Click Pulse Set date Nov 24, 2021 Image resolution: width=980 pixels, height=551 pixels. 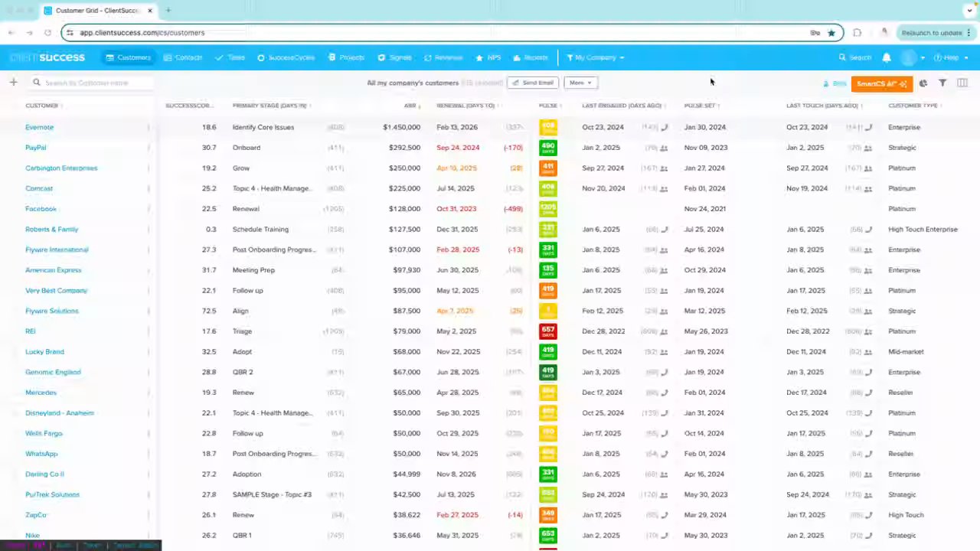tap(705, 209)
